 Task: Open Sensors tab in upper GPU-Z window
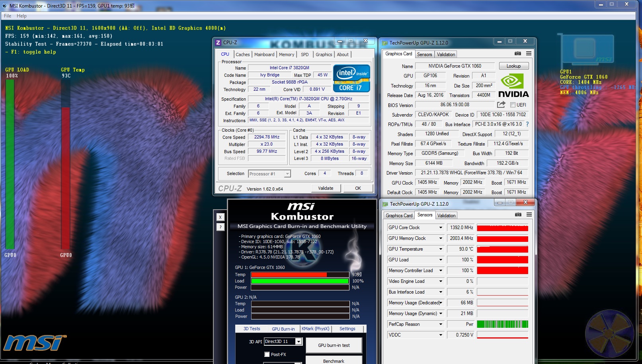point(424,55)
